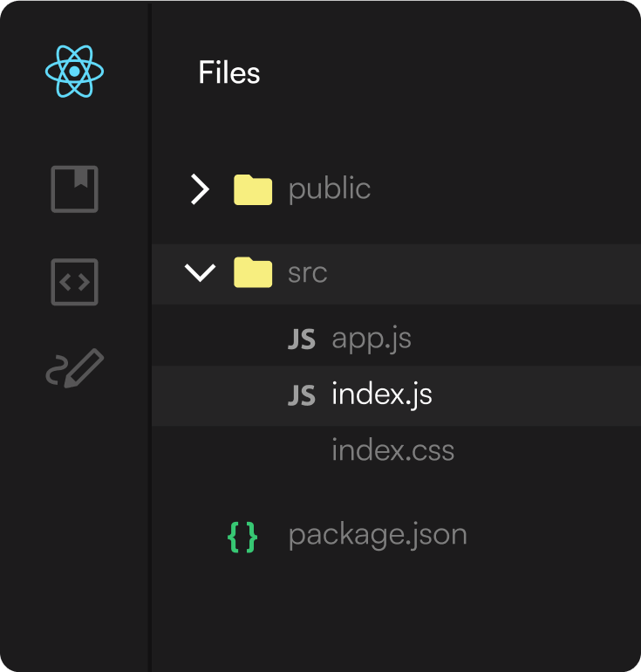641x672 pixels.
Task: Open the app.js file
Action: pyautogui.click(x=371, y=339)
